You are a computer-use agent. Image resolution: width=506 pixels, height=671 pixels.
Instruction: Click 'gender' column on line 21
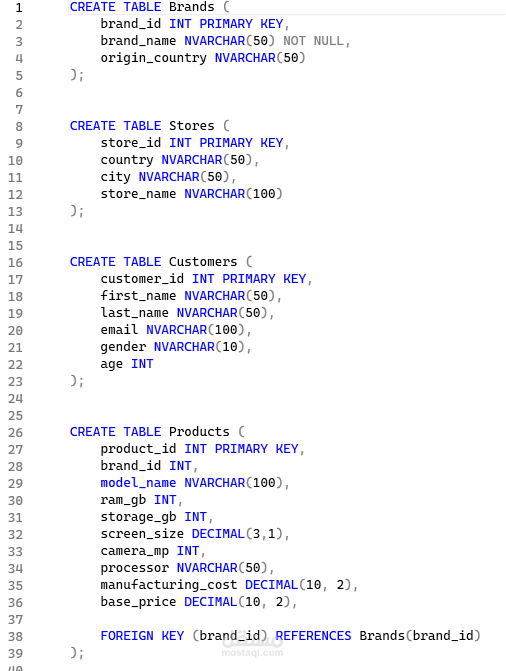123,347
